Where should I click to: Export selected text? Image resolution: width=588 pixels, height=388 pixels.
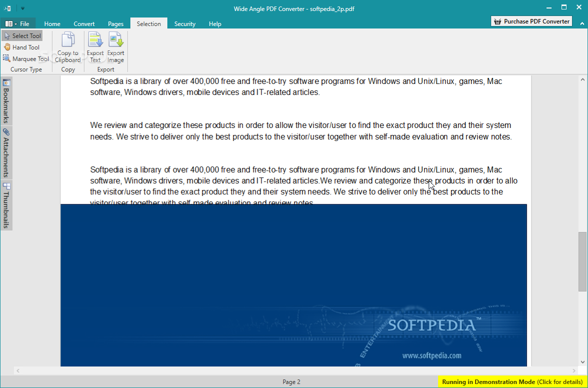pos(95,47)
